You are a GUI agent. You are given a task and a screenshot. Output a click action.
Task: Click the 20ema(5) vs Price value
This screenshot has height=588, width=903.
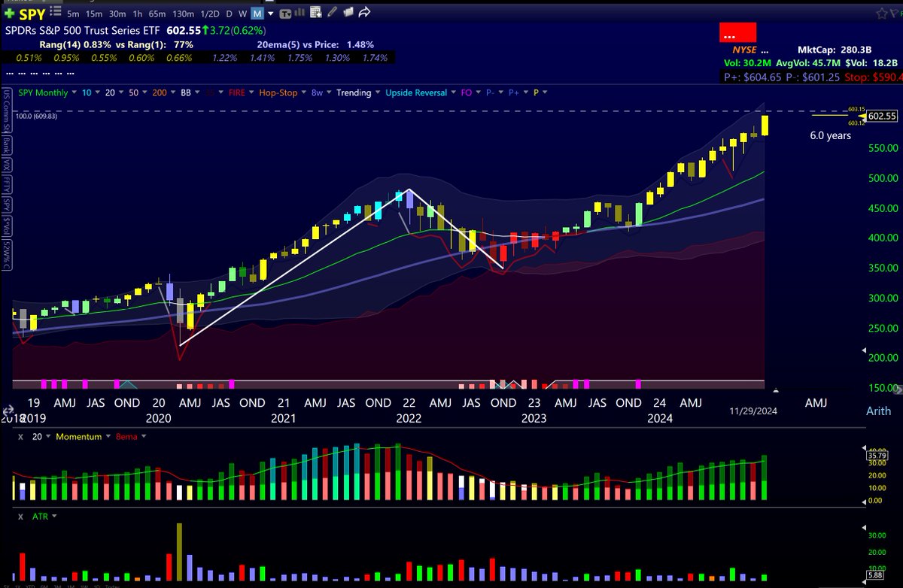(360, 45)
